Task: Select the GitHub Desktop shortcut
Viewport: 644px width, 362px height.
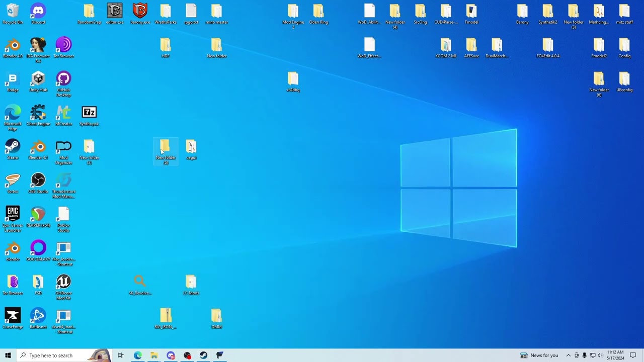Action: click(63, 84)
